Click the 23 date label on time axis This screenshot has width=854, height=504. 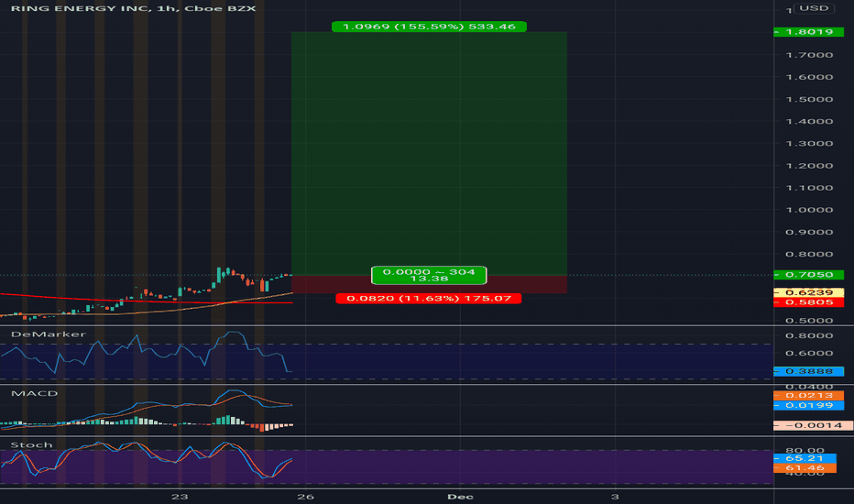coord(180,497)
